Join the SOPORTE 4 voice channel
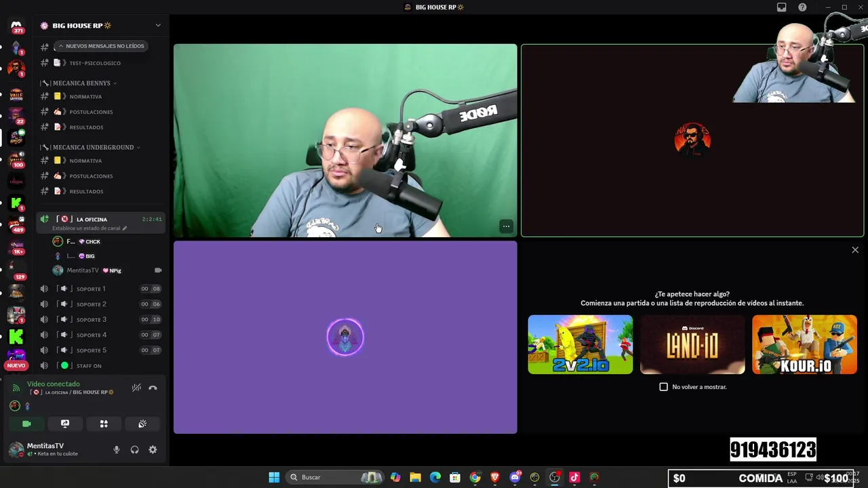The width and height of the screenshot is (868, 488). (102, 335)
